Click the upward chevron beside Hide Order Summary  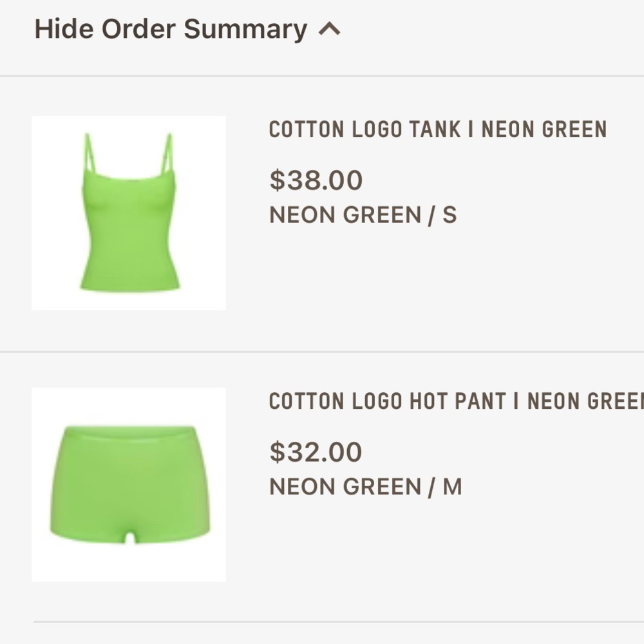click(x=332, y=28)
